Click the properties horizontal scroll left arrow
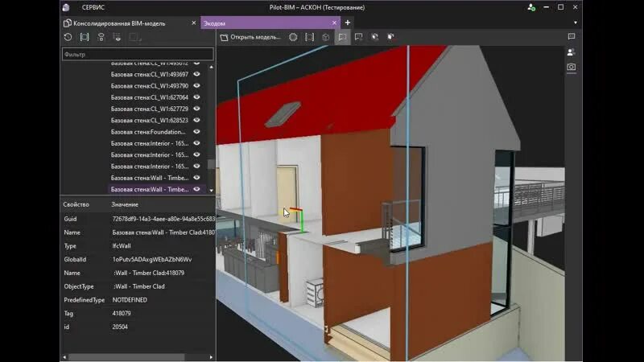The width and height of the screenshot is (644, 362). [x=64, y=357]
